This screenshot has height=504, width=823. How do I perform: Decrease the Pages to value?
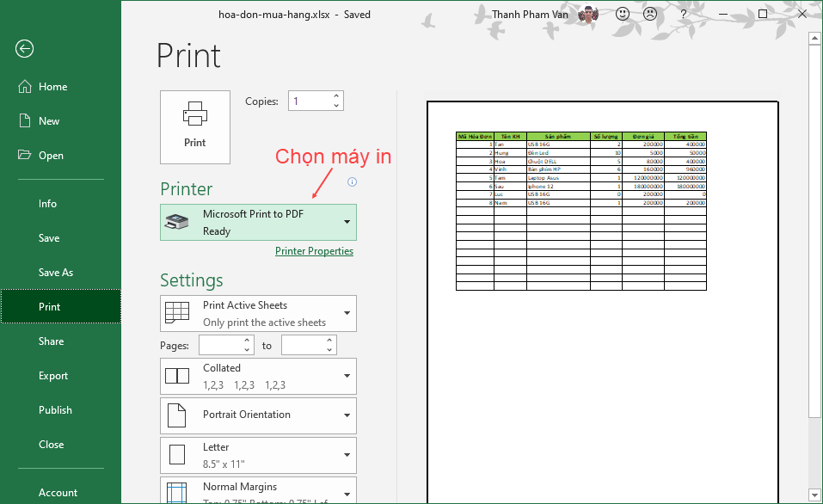tap(329, 350)
